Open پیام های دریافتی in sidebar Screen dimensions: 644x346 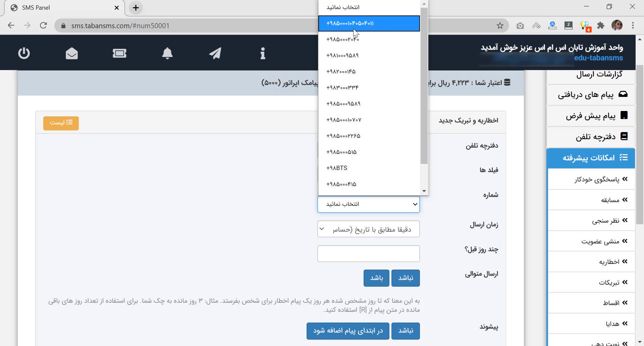pyautogui.click(x=591, y=95)
